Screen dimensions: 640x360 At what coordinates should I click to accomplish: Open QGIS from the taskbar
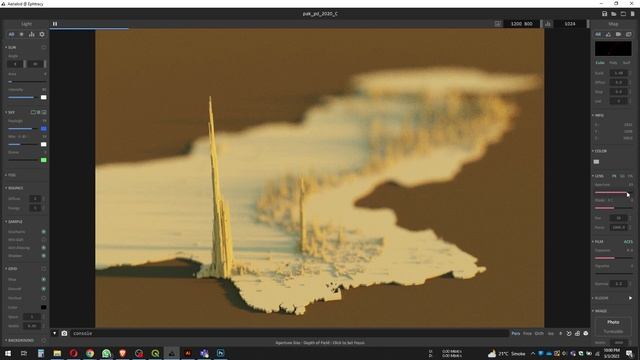pos(155,353)
